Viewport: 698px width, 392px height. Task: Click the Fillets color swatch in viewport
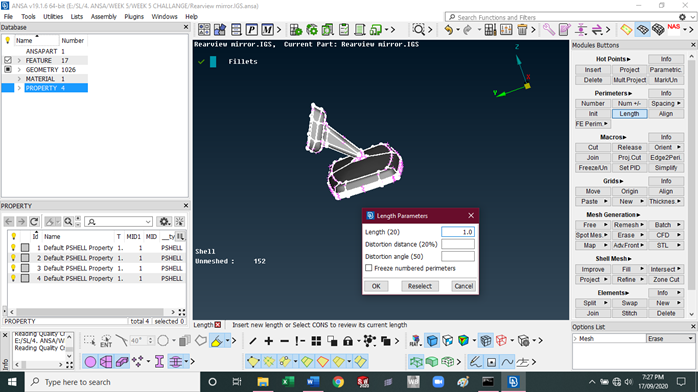point(213,61)
